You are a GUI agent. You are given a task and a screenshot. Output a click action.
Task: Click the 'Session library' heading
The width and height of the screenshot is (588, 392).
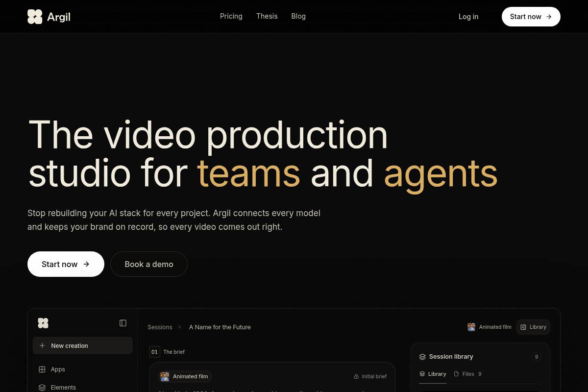coord(451,357)
